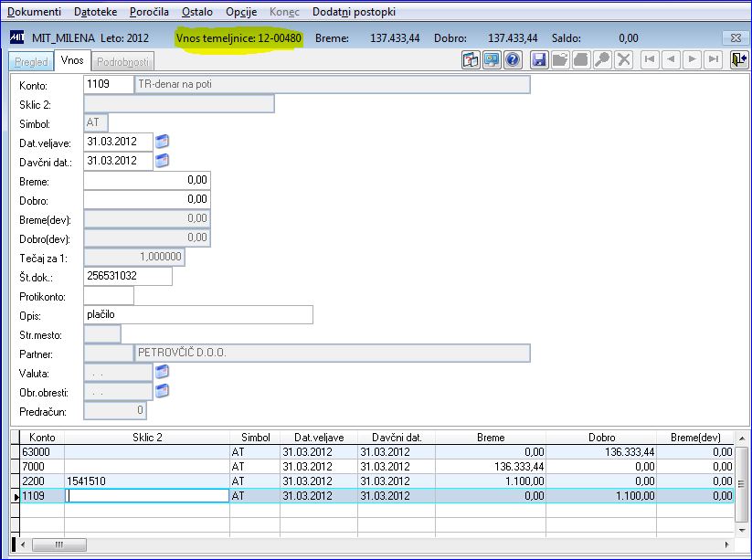Click the windows with question mark icon
The image size is (752, 560).
[x=471, y=60]
